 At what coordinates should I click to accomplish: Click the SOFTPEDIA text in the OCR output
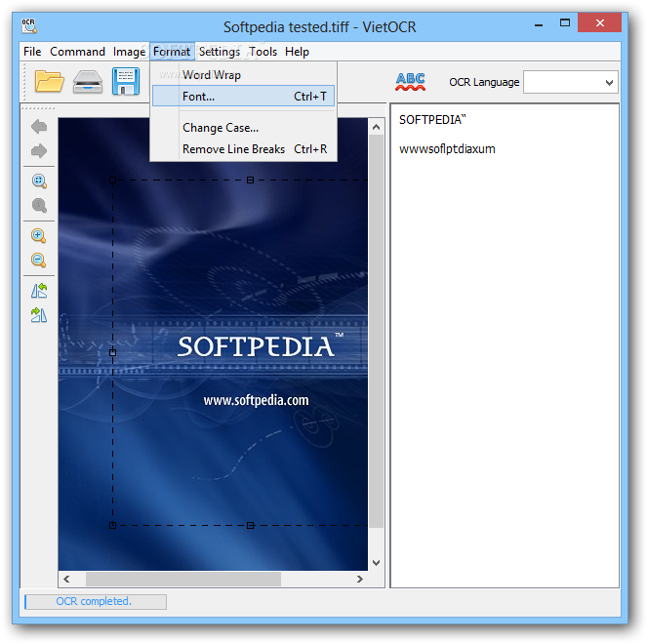coord(432,120)
